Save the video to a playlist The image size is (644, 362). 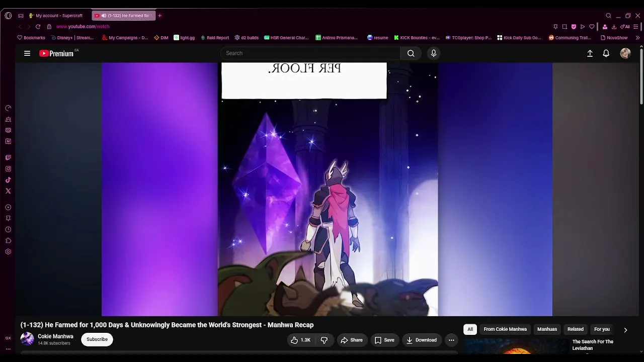pyautogui.click(x=384, y=340)
